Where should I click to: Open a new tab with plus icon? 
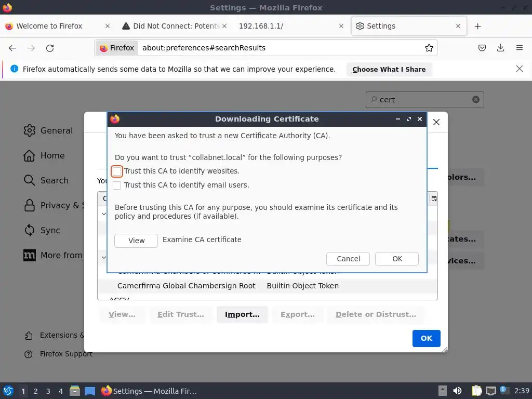click(x=478, y=26)
